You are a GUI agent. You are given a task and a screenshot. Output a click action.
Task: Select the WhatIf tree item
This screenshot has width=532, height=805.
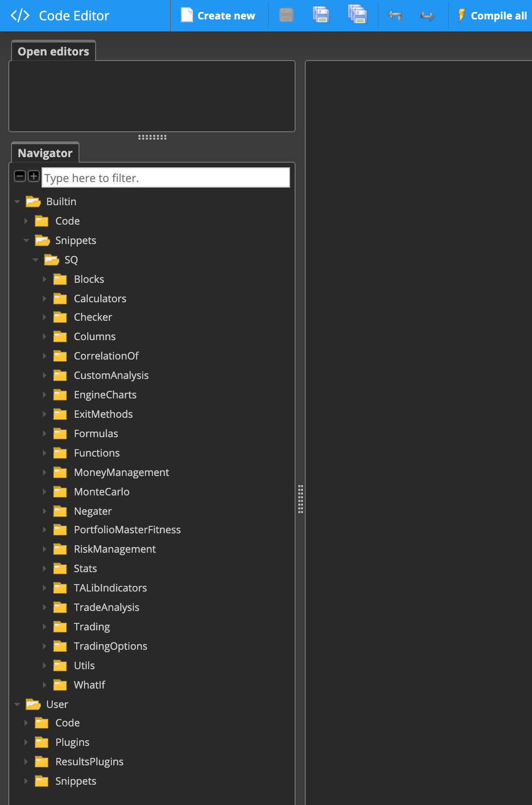click(90, 685)
